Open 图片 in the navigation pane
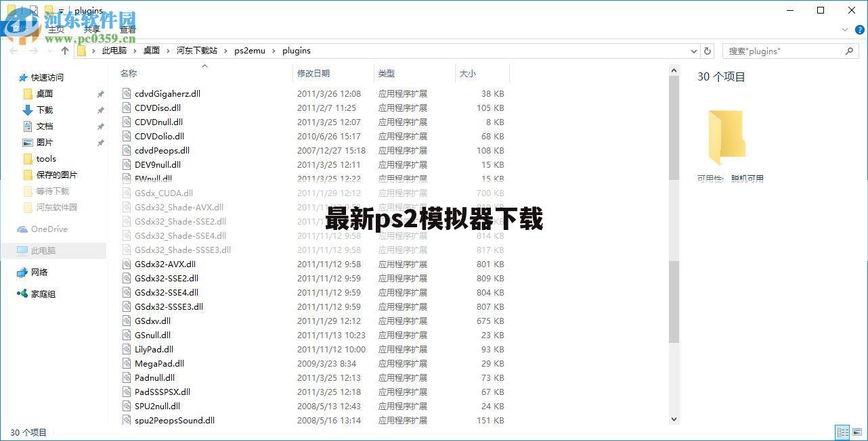This screenshot has width=868, height=441. point(45,142)
